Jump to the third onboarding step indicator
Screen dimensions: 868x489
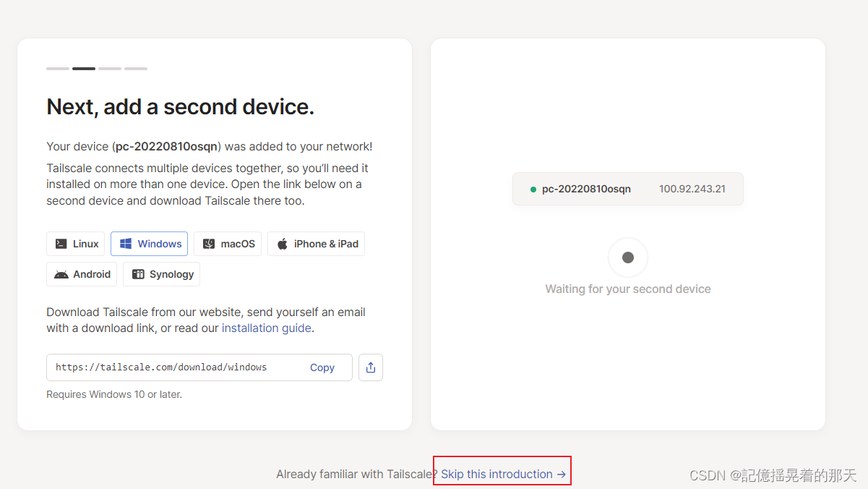tap(110, 69)
